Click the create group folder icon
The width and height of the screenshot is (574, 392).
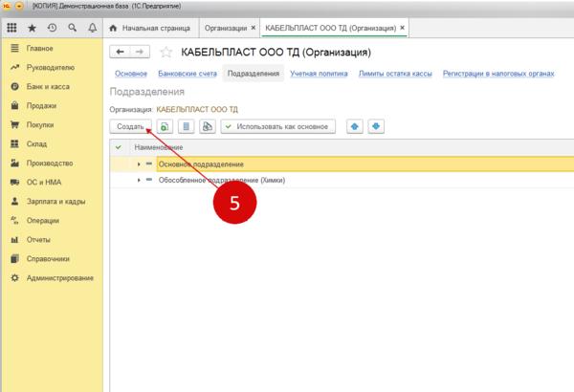pos(166,126)
